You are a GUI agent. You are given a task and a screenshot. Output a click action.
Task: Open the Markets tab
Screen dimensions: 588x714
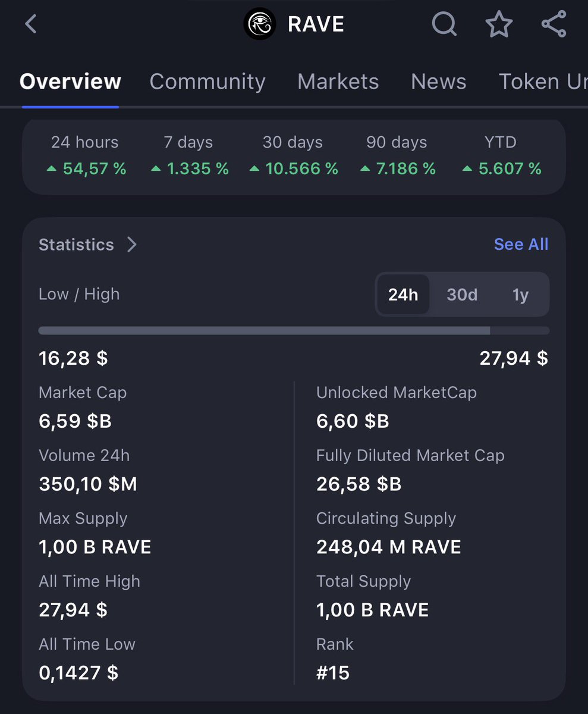(x=338, y=82)
